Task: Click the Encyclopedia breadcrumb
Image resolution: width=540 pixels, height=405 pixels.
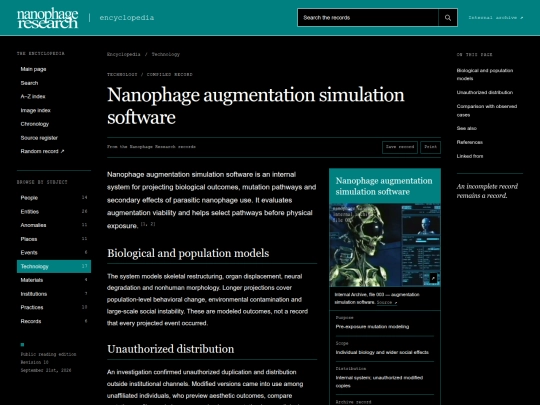Action: click(124, 54)
